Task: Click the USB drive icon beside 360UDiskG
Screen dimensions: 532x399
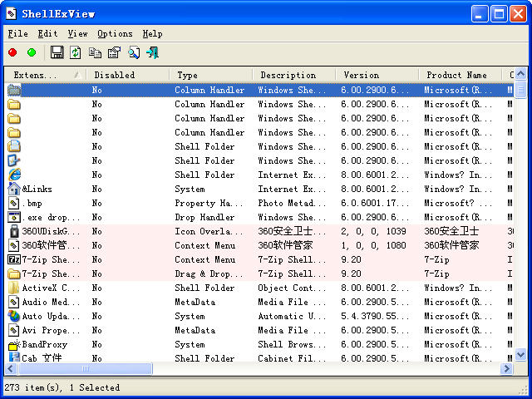Action: [14, 231]
